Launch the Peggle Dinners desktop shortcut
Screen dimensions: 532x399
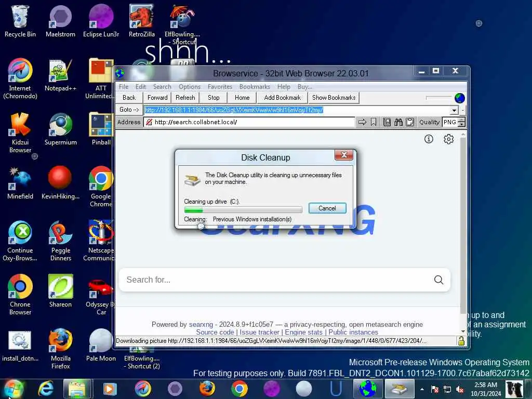tap(60, 241)
